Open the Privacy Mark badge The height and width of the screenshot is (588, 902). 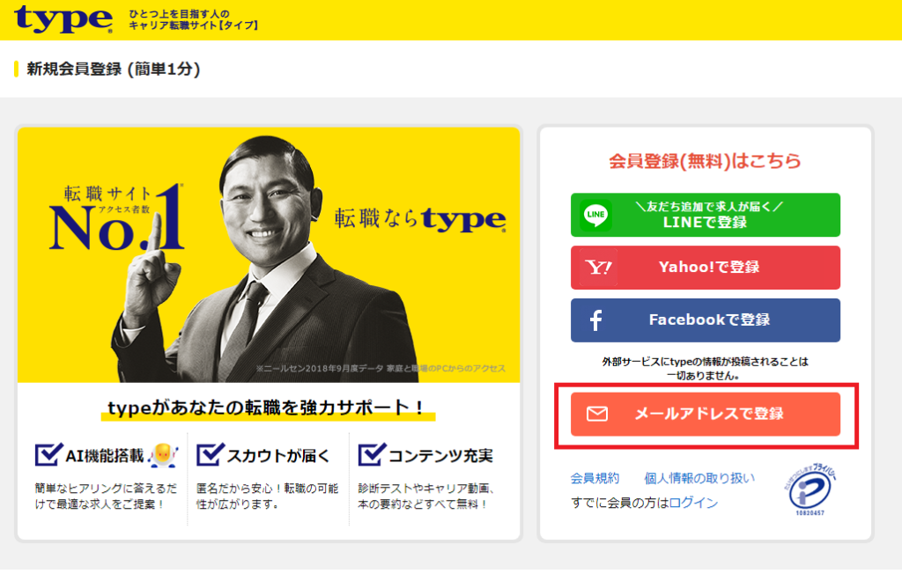[810, 489]
